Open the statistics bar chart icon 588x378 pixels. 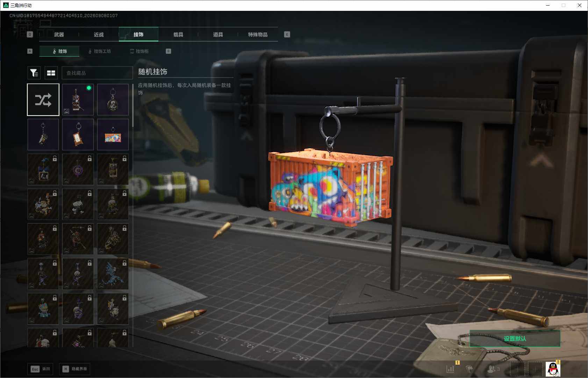(x=450, y=369)
